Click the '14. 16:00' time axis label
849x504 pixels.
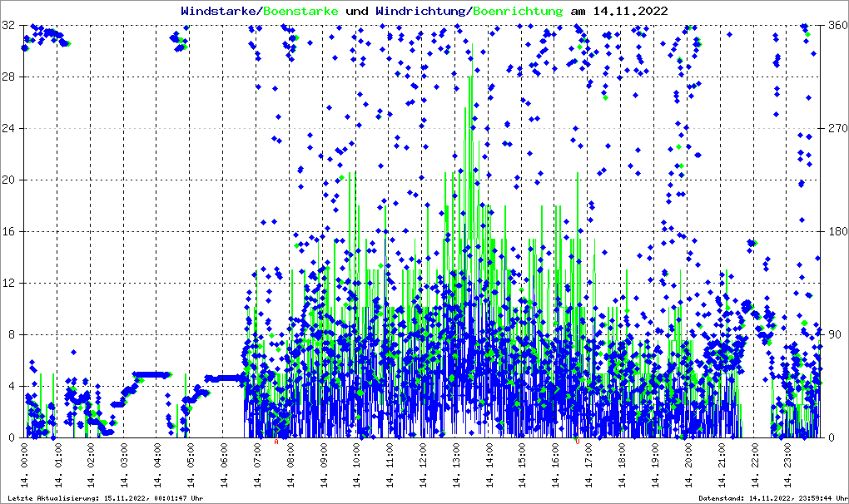click(x=555, y=465)
